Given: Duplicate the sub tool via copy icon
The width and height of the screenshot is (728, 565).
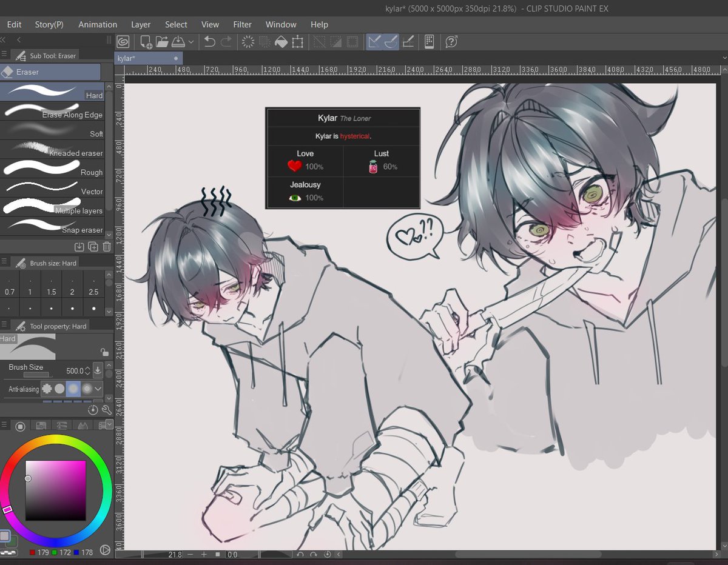Looking at the screenshot, I should click(x=93, y=247).
